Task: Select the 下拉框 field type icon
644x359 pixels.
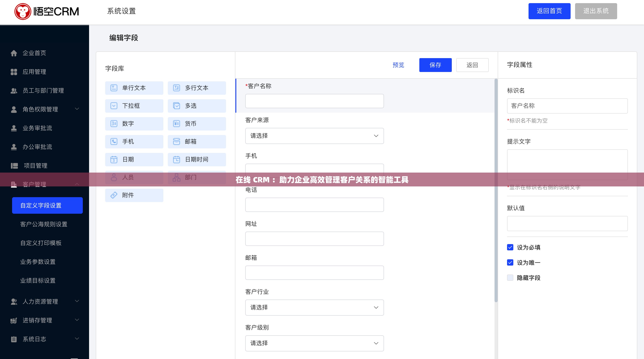Action: 114,106
